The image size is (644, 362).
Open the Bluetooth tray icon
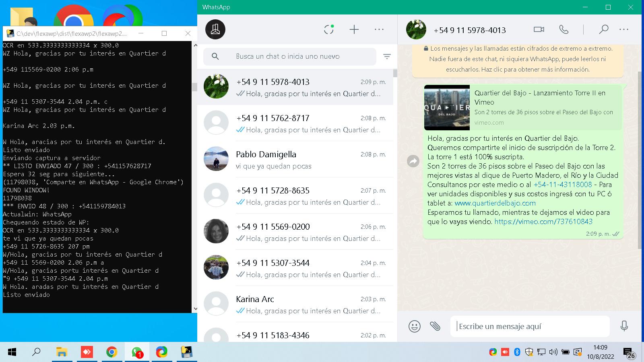point(517,352)
